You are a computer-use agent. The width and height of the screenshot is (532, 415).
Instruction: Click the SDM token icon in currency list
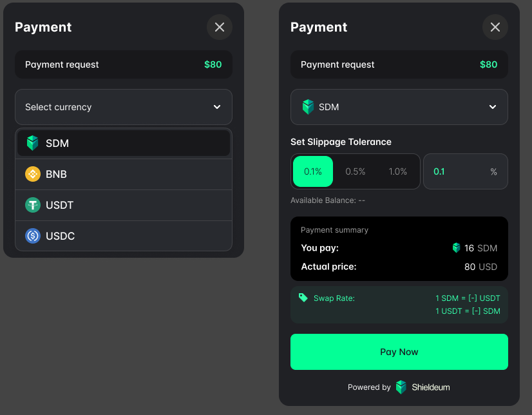point(33,143)
